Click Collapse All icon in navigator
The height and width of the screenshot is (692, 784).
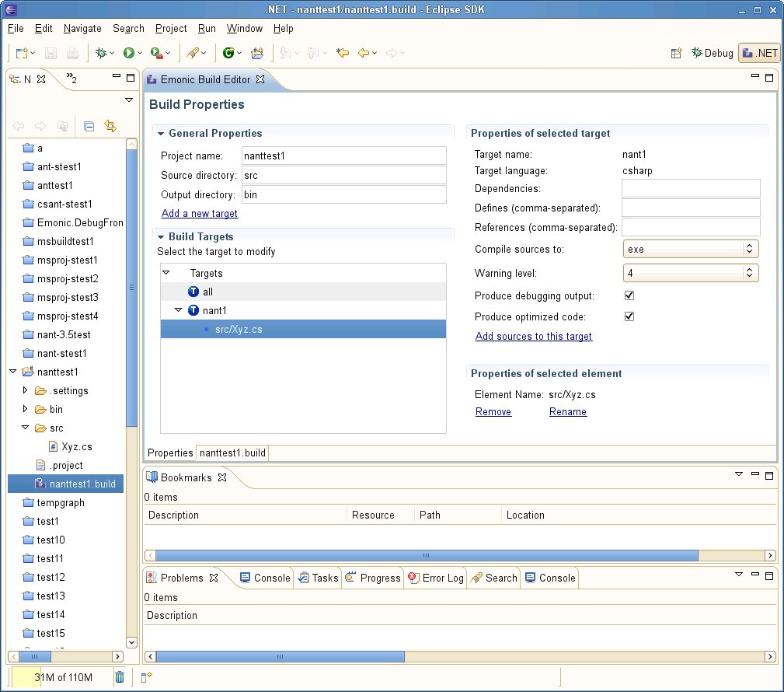click(x=89, y=126)
